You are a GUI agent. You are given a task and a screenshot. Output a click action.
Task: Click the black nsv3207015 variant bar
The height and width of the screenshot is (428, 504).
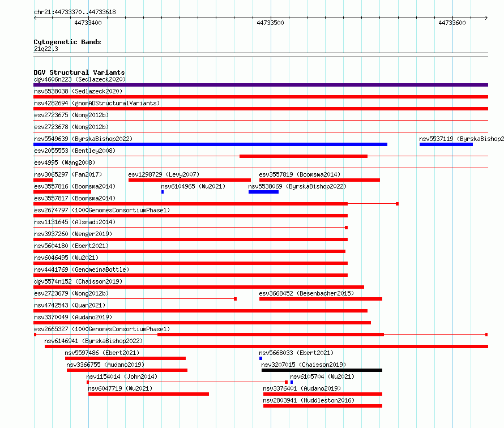(322, 370)
